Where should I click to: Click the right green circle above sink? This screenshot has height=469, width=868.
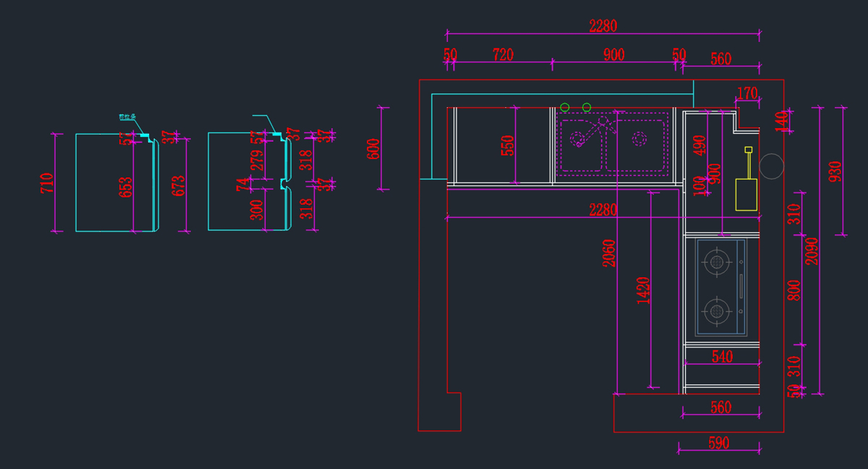(587, 108)
